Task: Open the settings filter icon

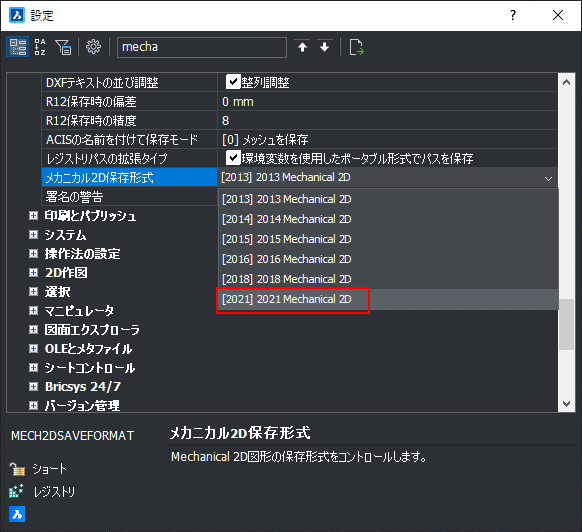Action: (x=63, y=47)
